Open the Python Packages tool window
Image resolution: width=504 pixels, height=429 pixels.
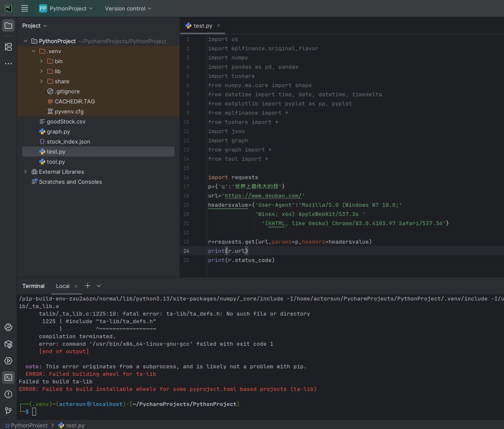(x=8, y=344)
